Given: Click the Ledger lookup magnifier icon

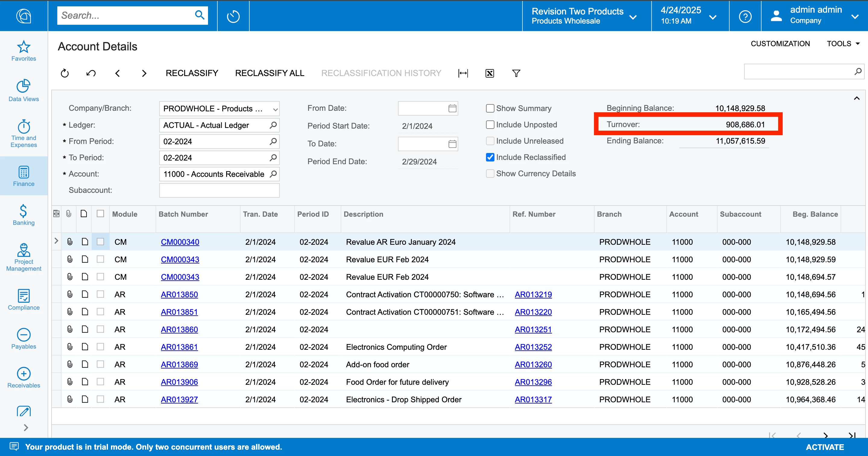Looking at the screenshot, I should (x=273, y=125).
